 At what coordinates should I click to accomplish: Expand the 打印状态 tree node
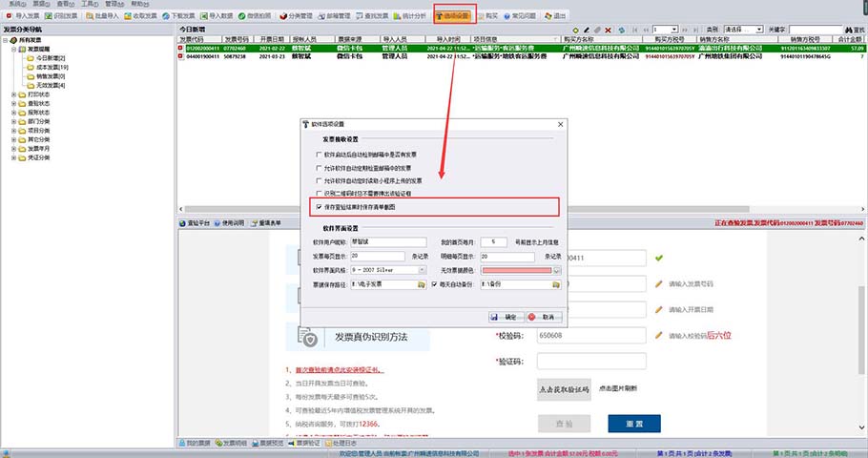pos(13,95)
